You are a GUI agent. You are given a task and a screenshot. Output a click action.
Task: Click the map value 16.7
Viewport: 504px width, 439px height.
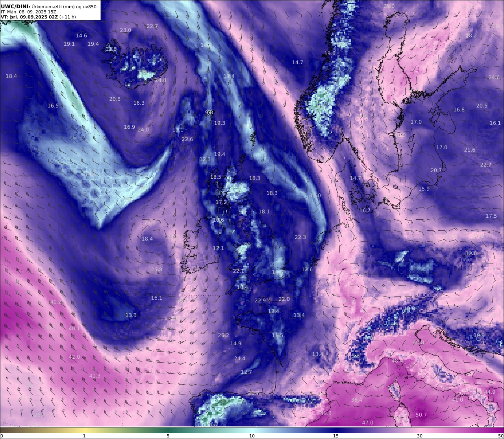[365, 211]
